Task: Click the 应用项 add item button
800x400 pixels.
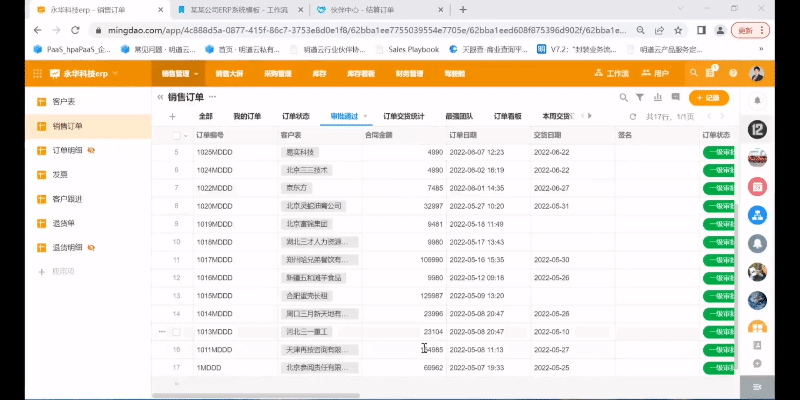Action: (x=57, y=271)
